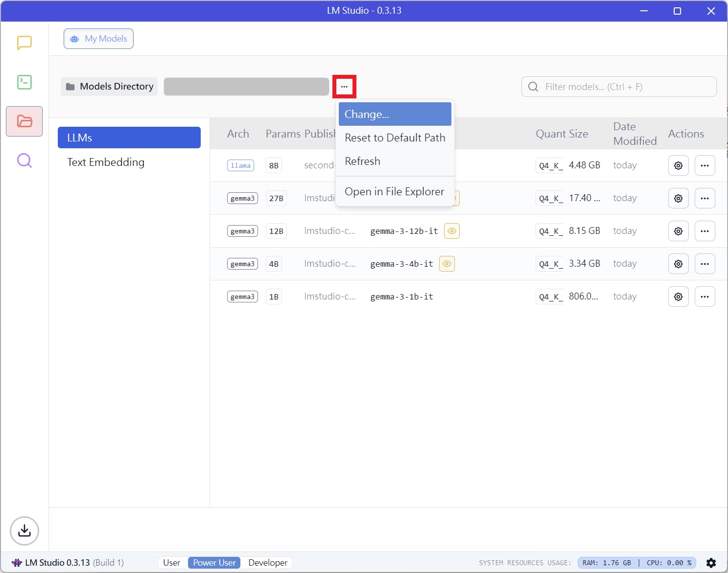Click the Models Directory label button
Image resolution: width=728 pixels, height=573 pixels.
click(x=109, y=87)
